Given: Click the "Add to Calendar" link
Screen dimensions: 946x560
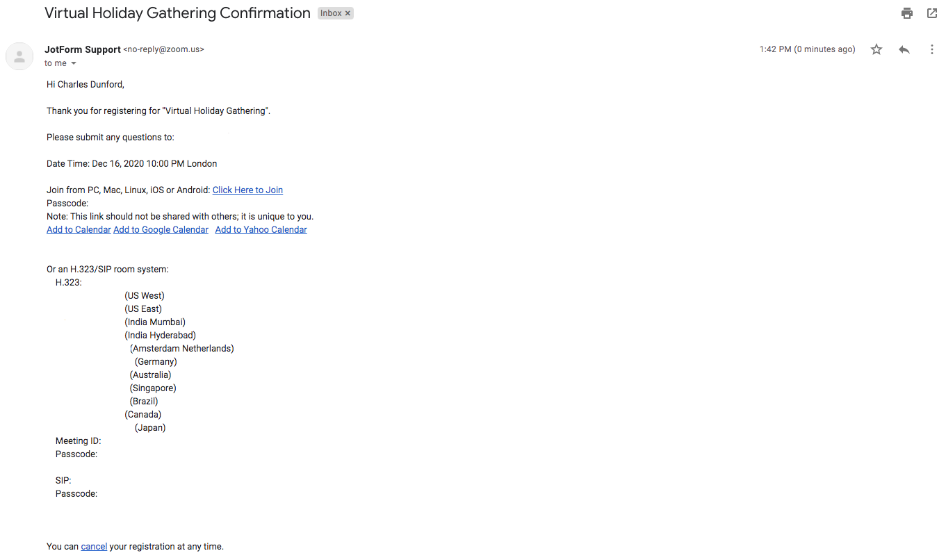Looking at the screenshot, I should (x=79, y=230).
